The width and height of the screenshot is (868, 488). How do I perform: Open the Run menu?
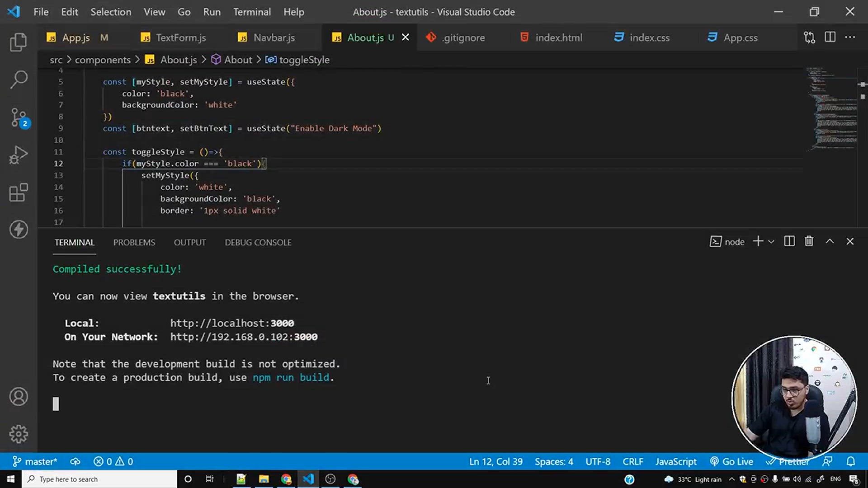click(212, 12)
